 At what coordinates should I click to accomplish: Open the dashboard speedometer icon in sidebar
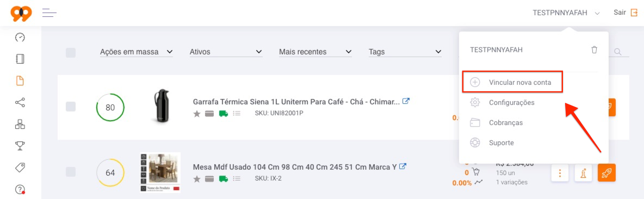pos(20,38)
